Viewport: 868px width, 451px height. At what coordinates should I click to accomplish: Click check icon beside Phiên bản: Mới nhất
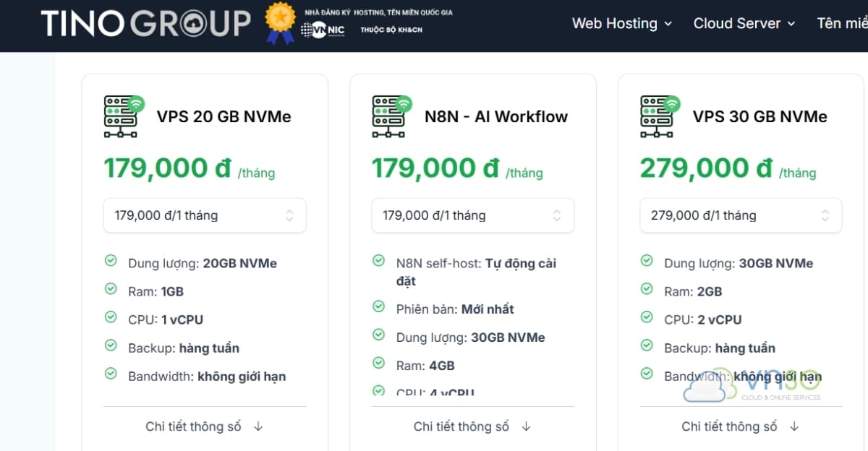point(378,306)
